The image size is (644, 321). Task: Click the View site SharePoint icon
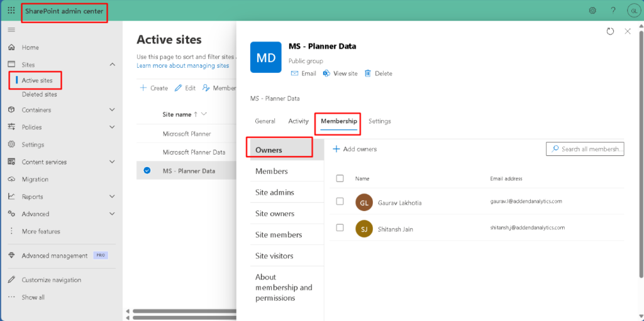tap(327, 73)
